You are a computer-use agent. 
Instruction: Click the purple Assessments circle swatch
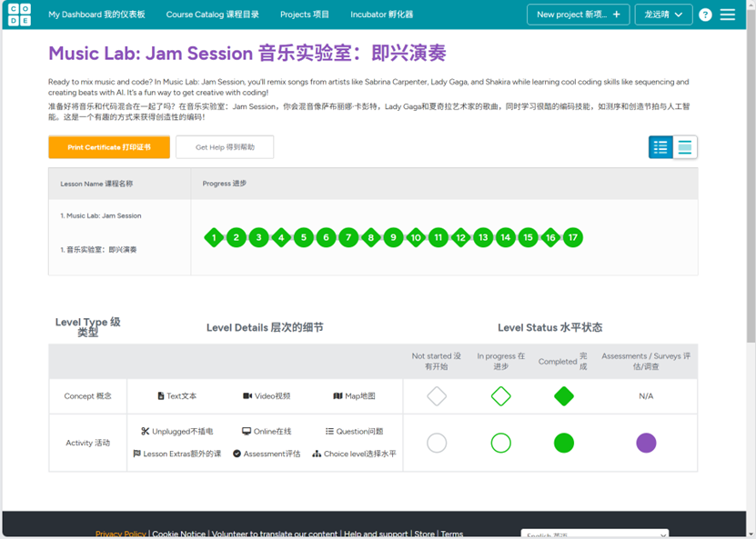(x=646, y=443)
